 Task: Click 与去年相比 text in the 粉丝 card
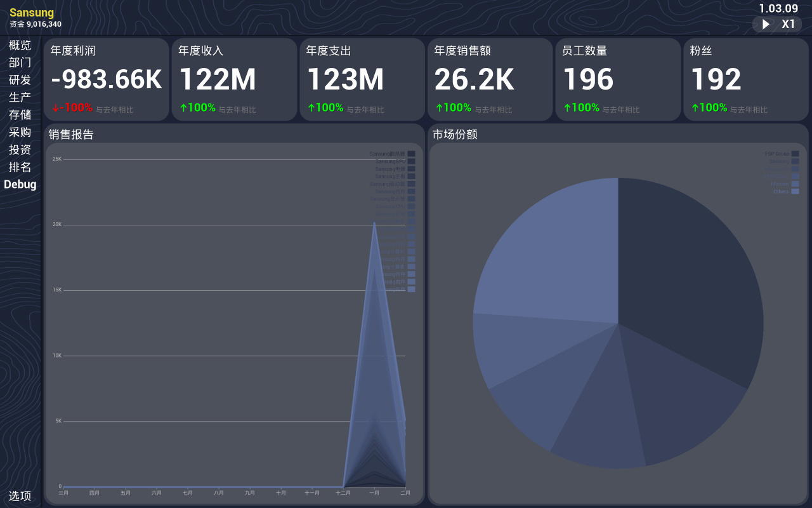tap(749, 110)
